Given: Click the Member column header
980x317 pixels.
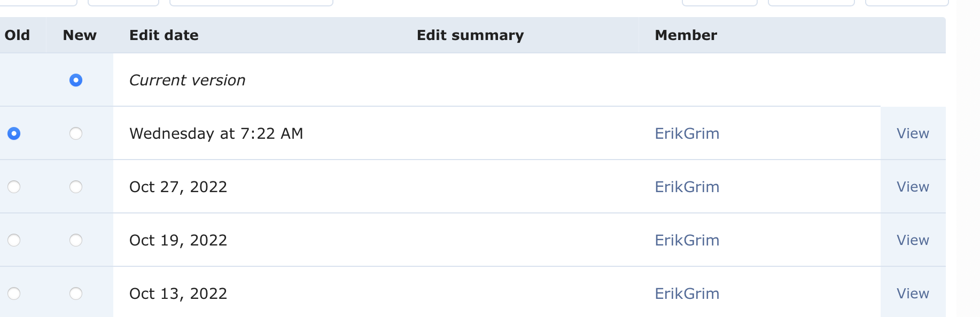Looking at the screenshot, I should (x=686, y=35).
